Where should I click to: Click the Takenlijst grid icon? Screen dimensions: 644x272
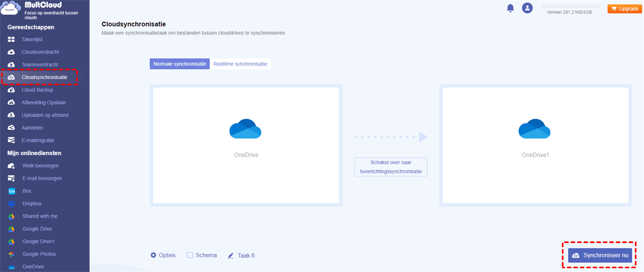tap(11, 40)
